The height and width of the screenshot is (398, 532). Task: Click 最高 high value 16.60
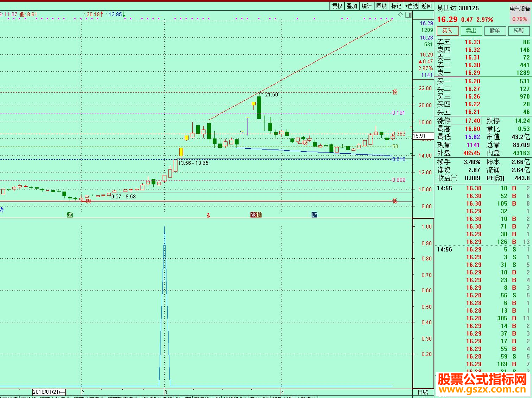click(x=472, y=129)
